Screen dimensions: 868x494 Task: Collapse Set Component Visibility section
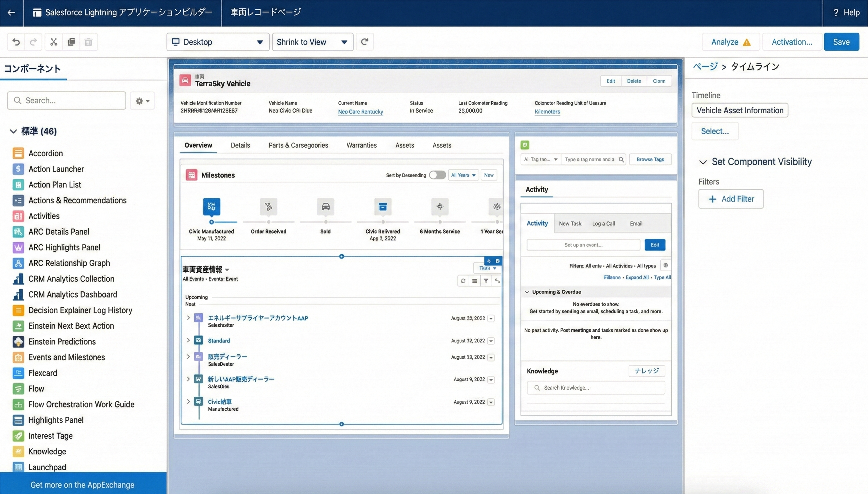(x=703, y=162)
